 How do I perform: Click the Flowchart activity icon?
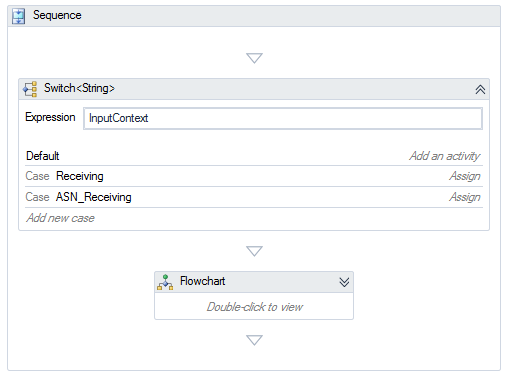point(165,282)
